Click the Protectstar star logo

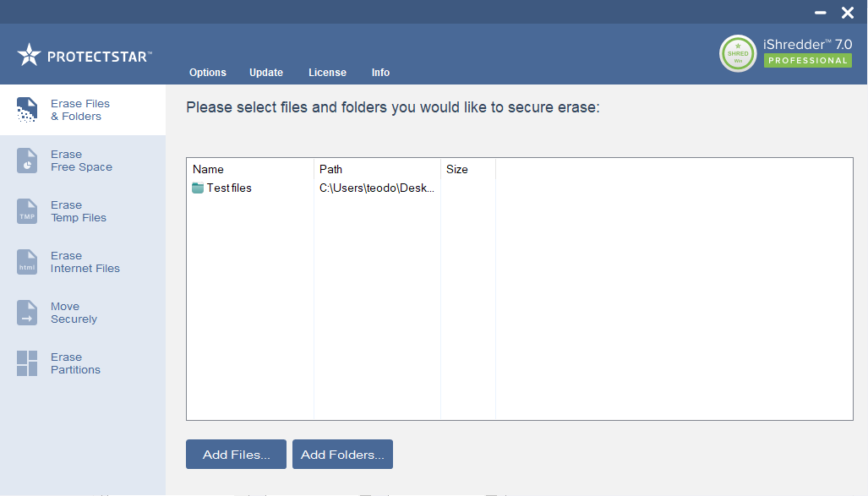pyautogui.click(x=29, y=55)
